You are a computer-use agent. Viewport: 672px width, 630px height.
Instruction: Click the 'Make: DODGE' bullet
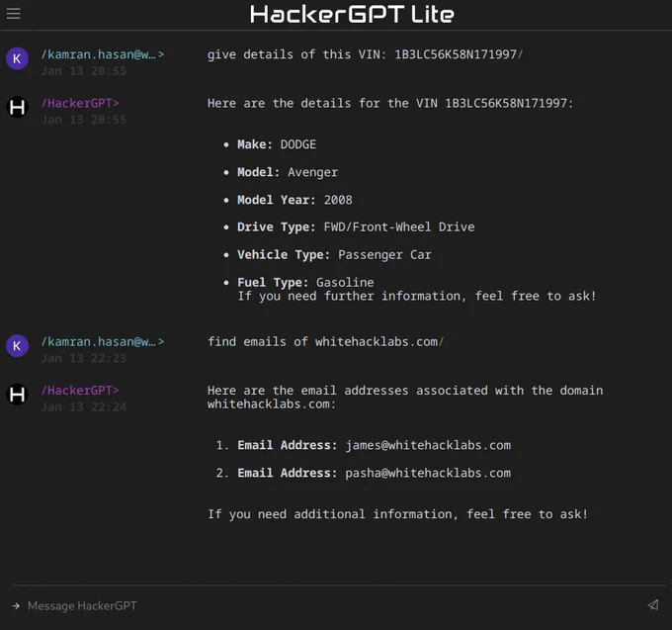click(x=277, y=144)
